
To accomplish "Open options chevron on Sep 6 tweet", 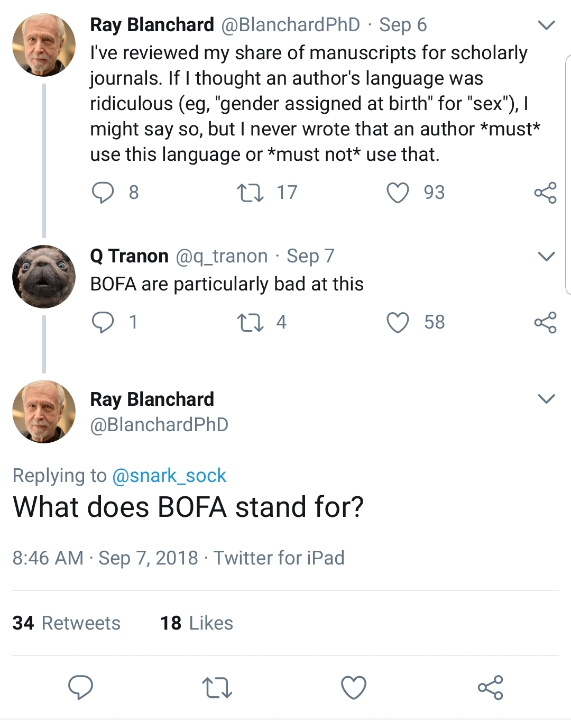I will pyautogui.click(x=546, y=25).
